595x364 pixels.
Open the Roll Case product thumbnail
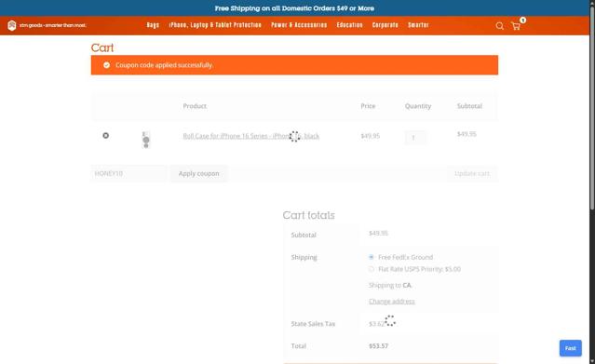(x=146, y=140)
